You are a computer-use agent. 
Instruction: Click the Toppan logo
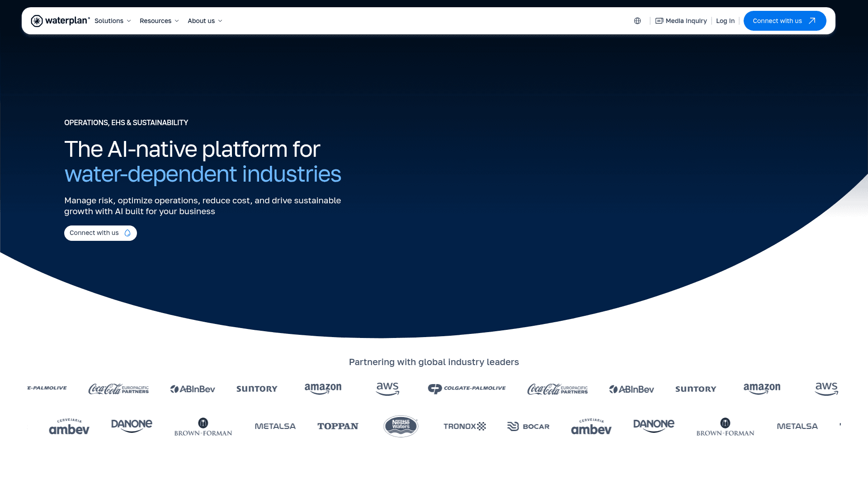tap(338, 426)
